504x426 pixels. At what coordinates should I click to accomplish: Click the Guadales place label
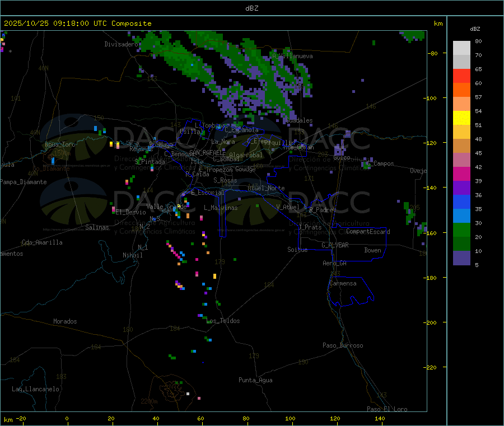pyautogui.click(x=299, y=120)
